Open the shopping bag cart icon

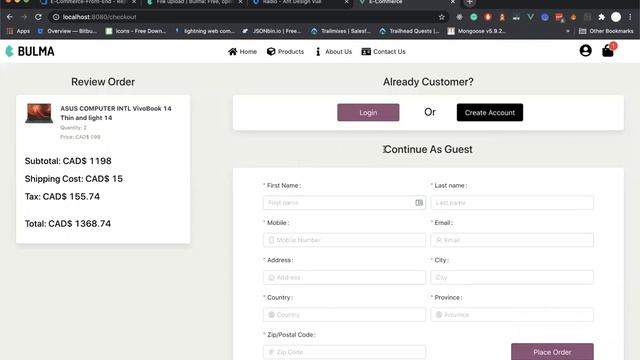point(608,51)
